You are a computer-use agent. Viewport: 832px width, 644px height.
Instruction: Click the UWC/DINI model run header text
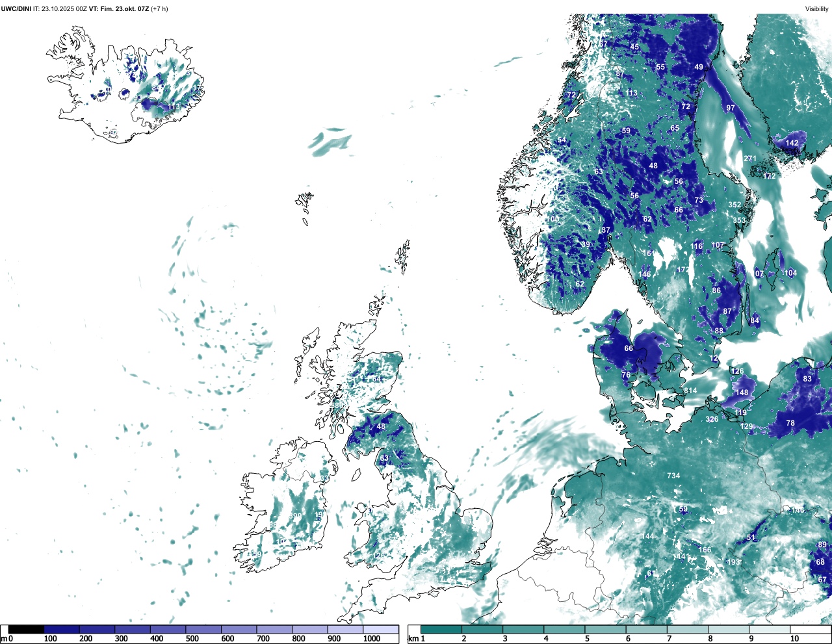click(x=84, y=8)
